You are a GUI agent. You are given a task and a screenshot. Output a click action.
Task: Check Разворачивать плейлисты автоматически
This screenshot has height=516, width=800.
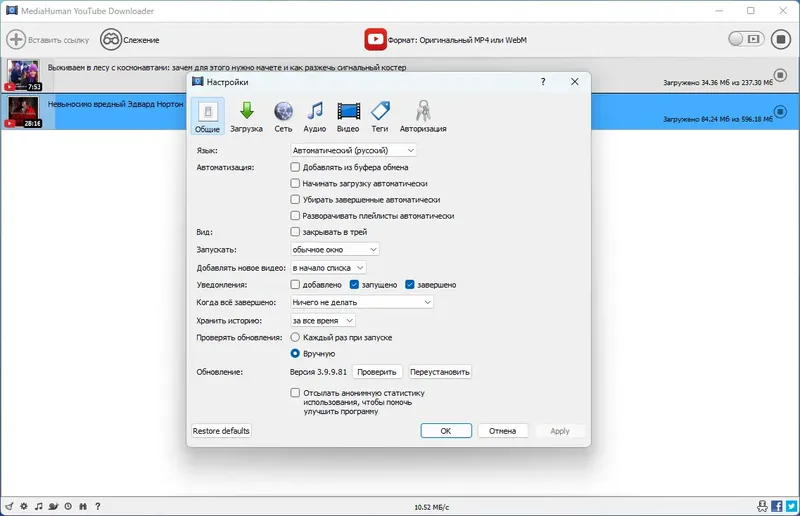pyautogui.click(x=295, y=215)
